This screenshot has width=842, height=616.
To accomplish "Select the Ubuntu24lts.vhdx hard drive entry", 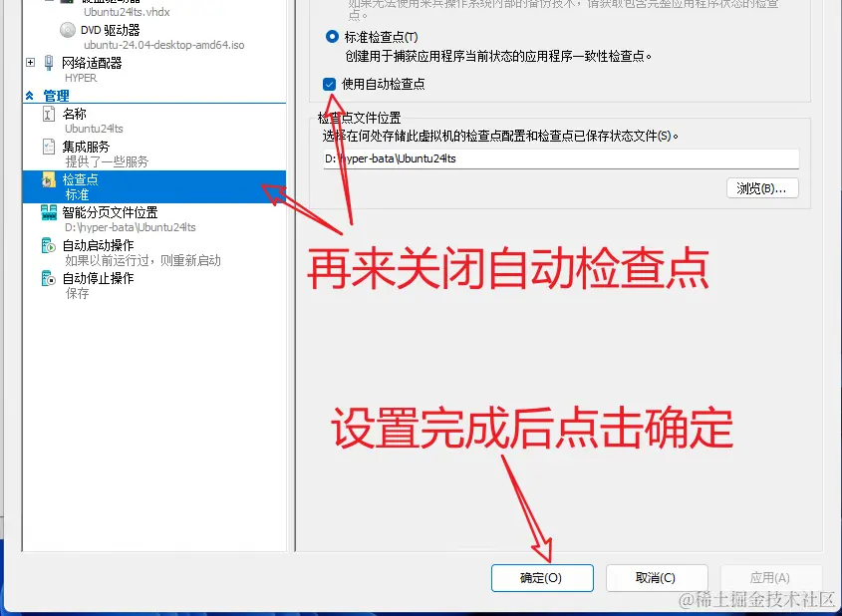I will click(x=127, y=12).
